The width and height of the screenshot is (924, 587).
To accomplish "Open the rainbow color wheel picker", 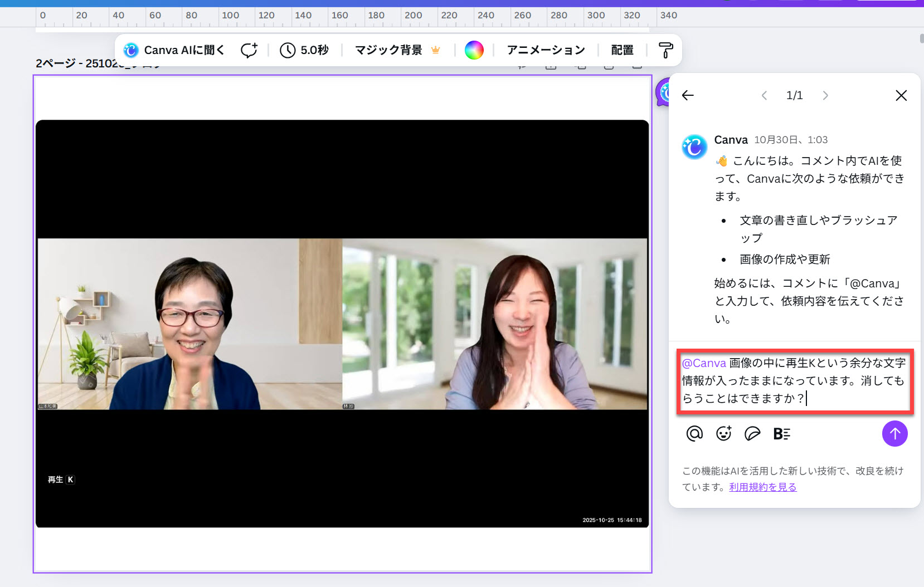I will [x=474, y=50].
